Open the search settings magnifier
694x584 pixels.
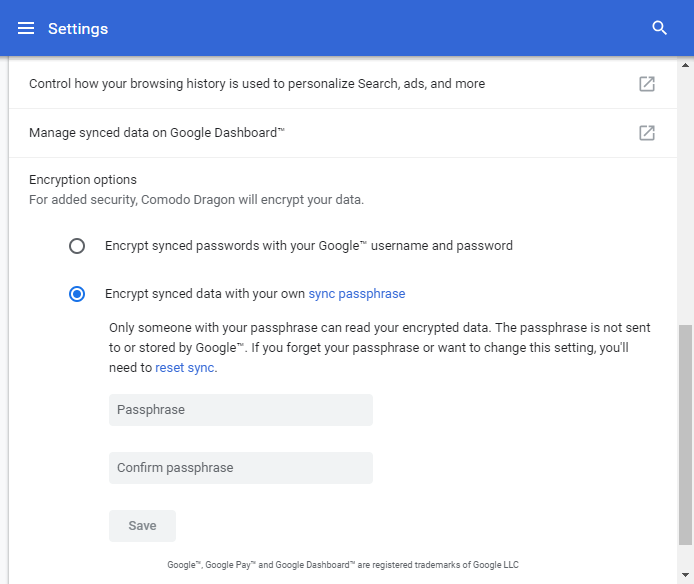[x=659, y=28]
